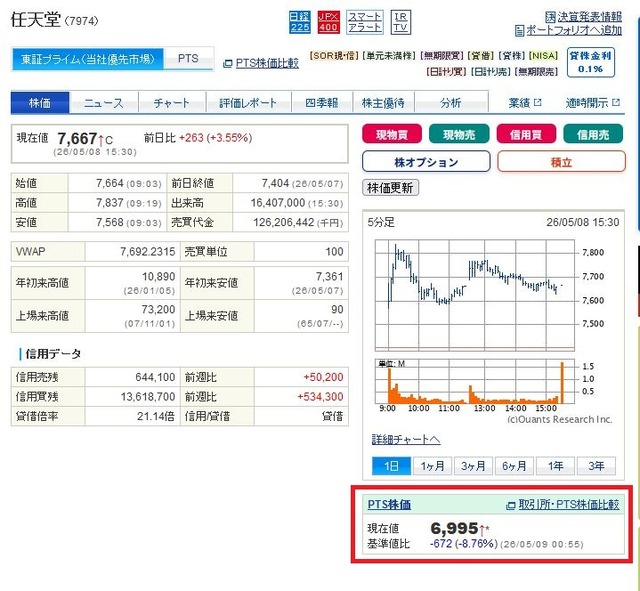The width and height of the screenshot is (640, 591).
Task: Click the 株オプション button
Action: click(x=426, y=162)
